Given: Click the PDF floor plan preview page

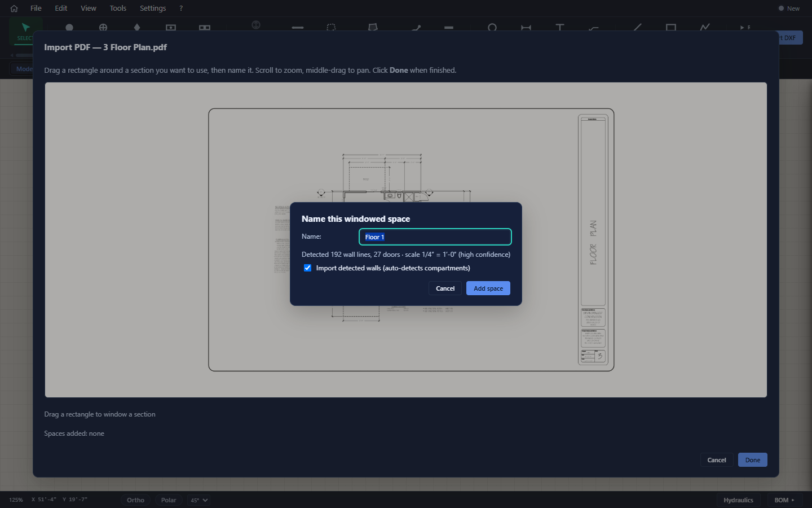Looking at the screenshot, I should (x=411, y=240).
